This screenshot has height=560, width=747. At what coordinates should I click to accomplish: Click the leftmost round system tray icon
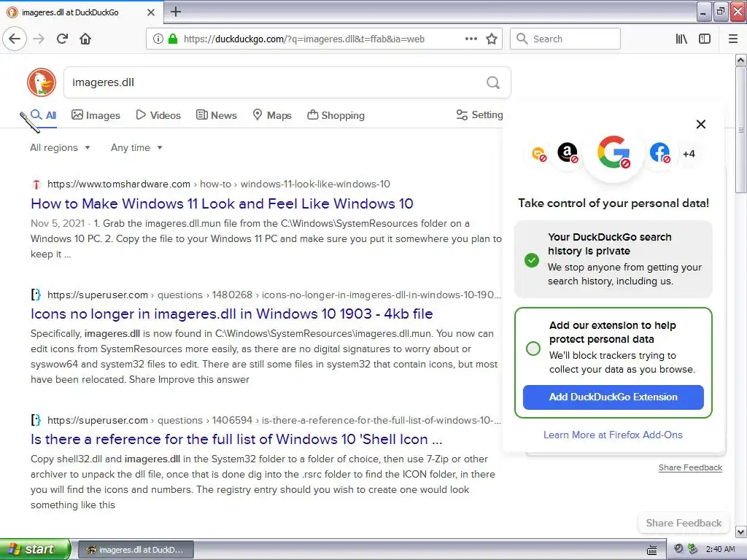[x=678, y=549]
